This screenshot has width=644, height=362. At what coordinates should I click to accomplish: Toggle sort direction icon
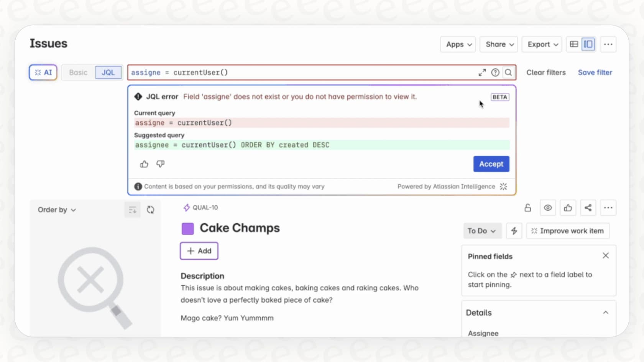[132, 210]
